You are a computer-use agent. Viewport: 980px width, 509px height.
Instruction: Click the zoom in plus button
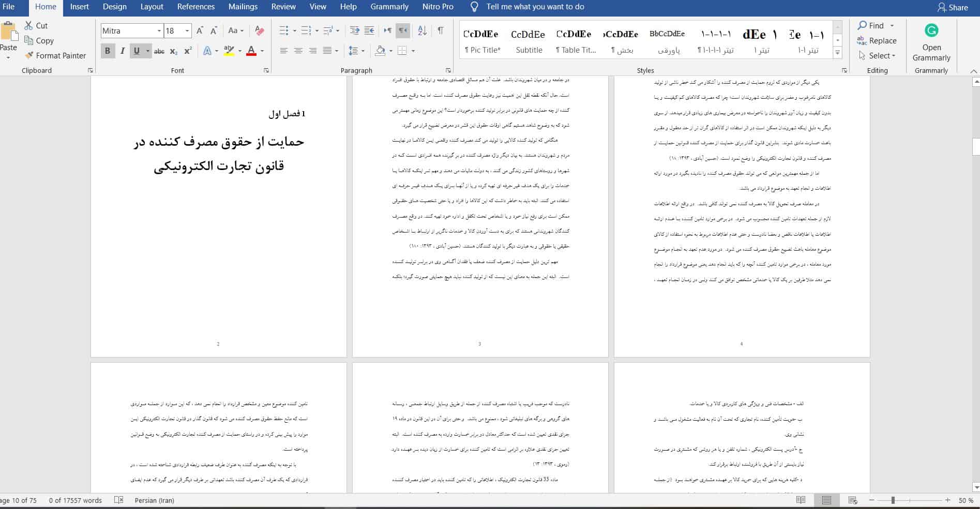(x=947, y=500)
